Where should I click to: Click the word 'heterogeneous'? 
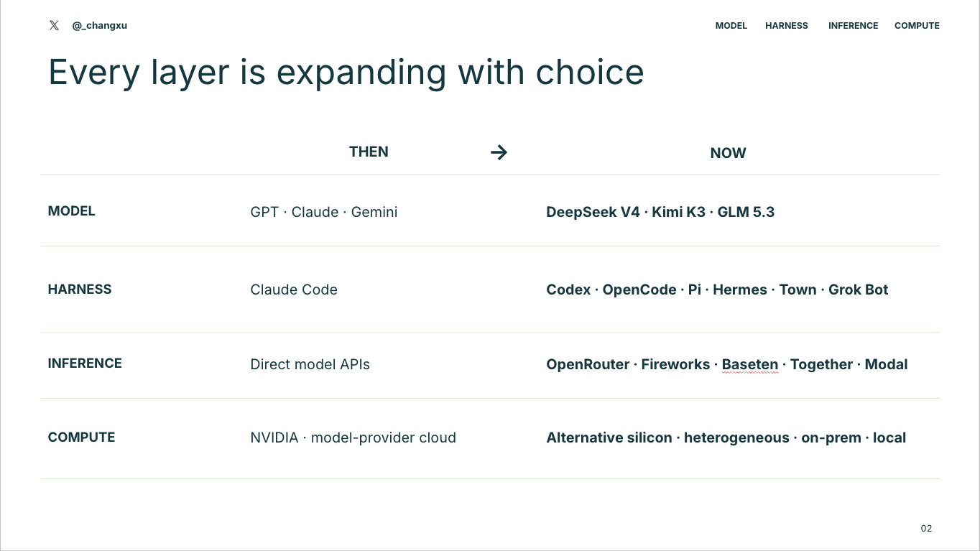[736, 437]
